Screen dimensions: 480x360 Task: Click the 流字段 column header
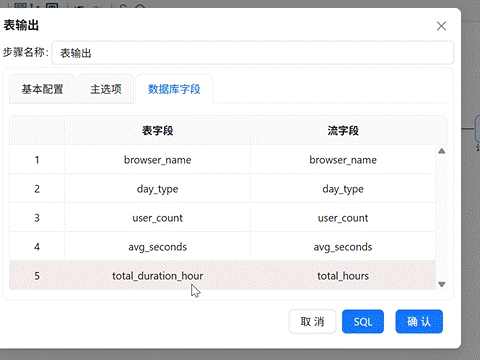343,130
